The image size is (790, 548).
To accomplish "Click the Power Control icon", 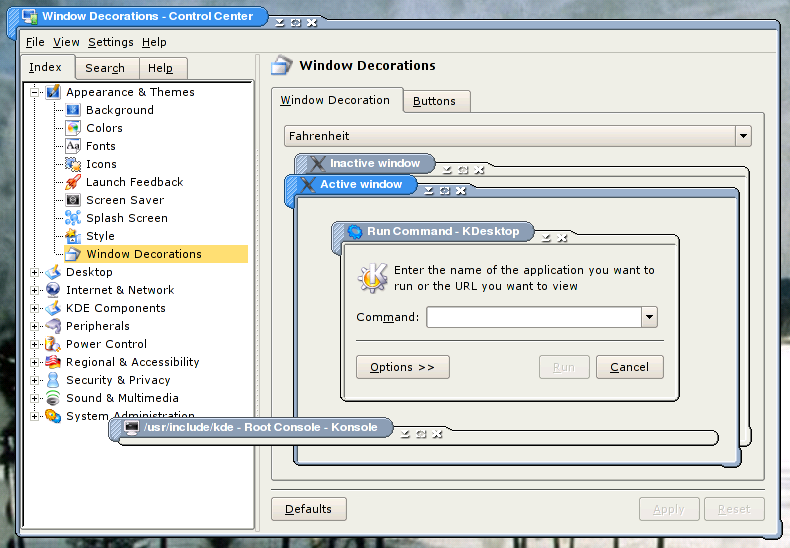I will (x=53, y=344).
